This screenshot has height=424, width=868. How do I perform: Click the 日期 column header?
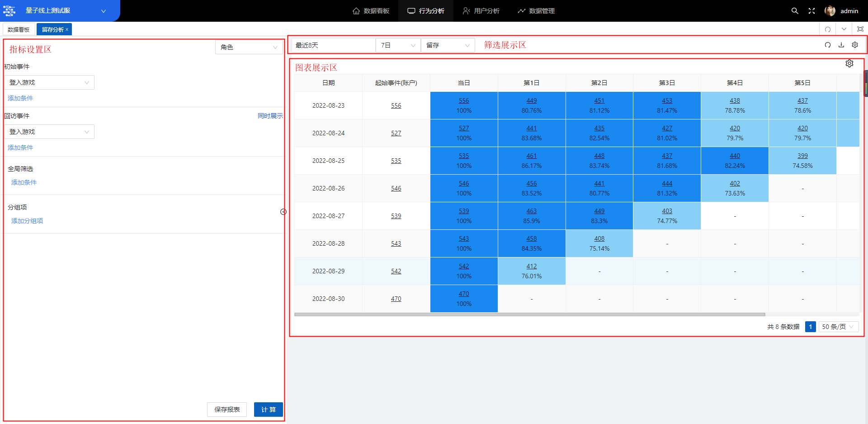328,83
